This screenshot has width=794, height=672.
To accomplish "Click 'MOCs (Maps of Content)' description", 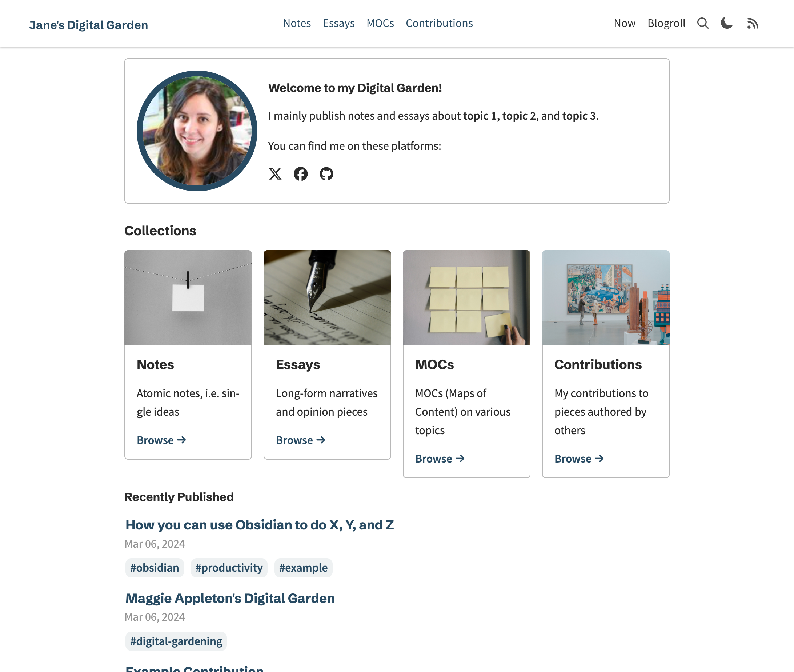I will (463, 411).
